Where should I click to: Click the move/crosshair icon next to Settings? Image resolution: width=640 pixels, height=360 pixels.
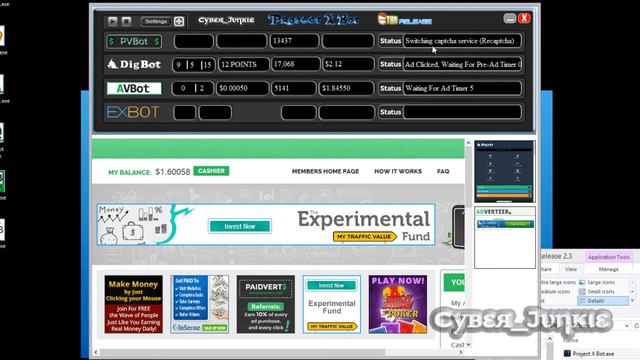(179, 21)
